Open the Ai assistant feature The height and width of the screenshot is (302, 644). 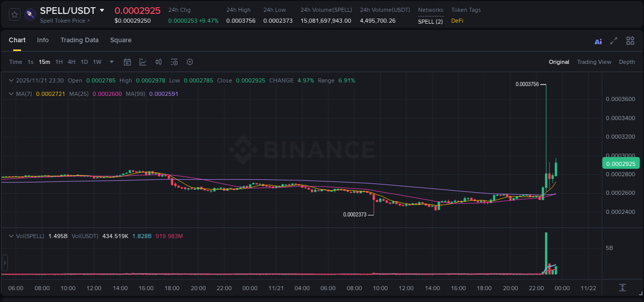point(598,41)
